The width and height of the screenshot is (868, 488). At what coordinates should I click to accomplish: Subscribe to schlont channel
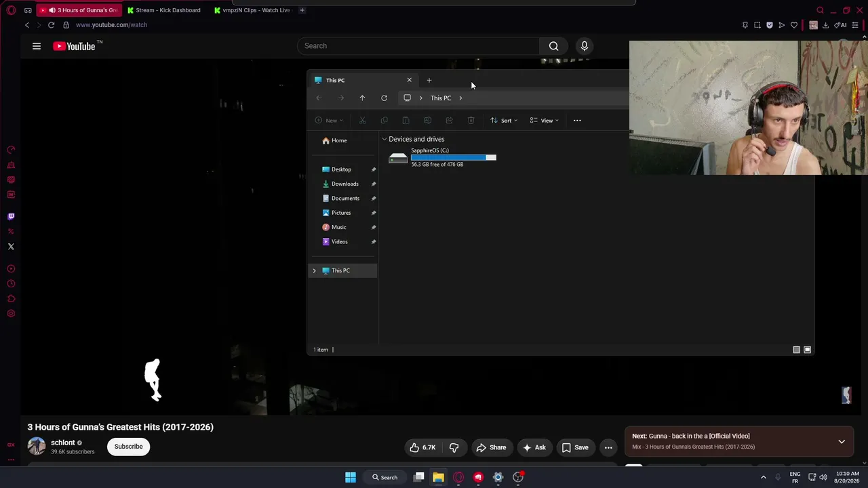[128, 447]
